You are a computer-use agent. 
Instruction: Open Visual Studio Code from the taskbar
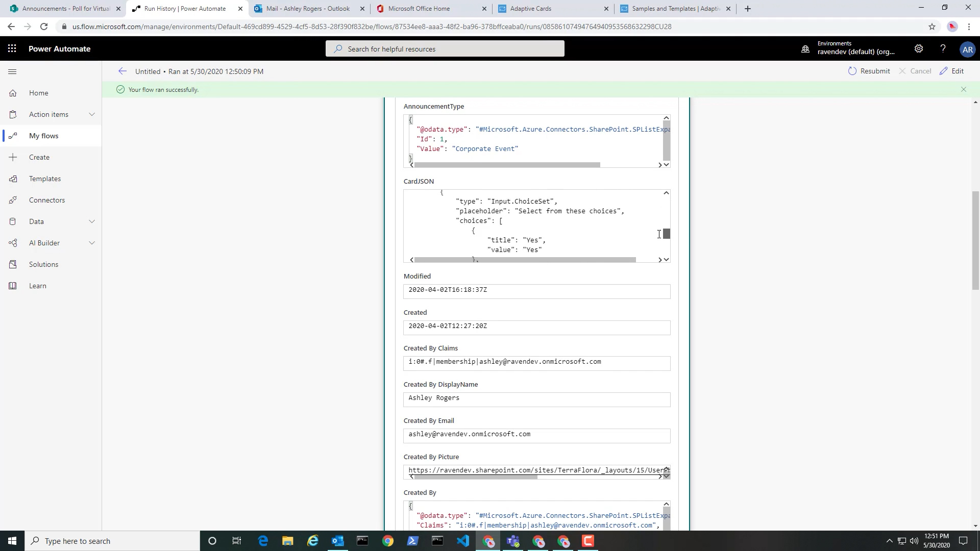tap(463, 541)
